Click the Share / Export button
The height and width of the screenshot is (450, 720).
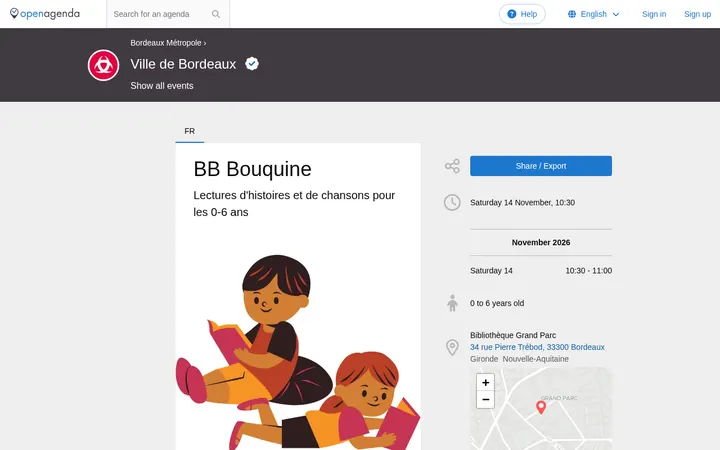[540, 166]
